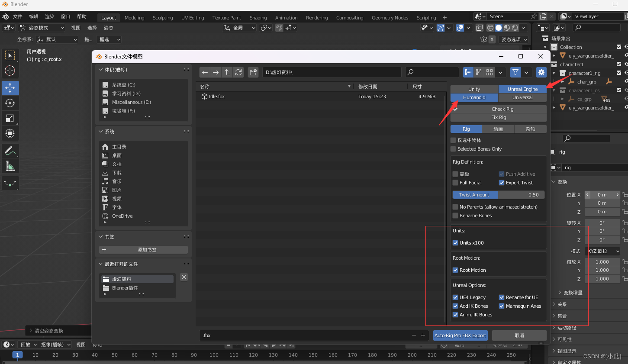This screenshot has height=364, width=628.
Task: Collapse the Bookmarks panel
Action: point(101,237)
